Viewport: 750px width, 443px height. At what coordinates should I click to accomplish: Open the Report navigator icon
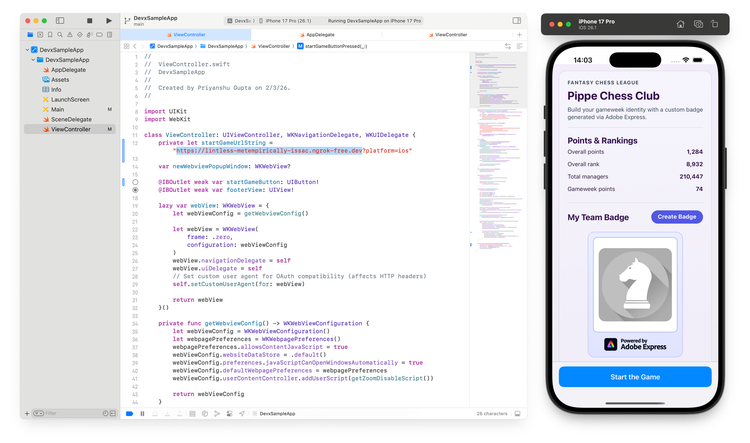[110, 34]
